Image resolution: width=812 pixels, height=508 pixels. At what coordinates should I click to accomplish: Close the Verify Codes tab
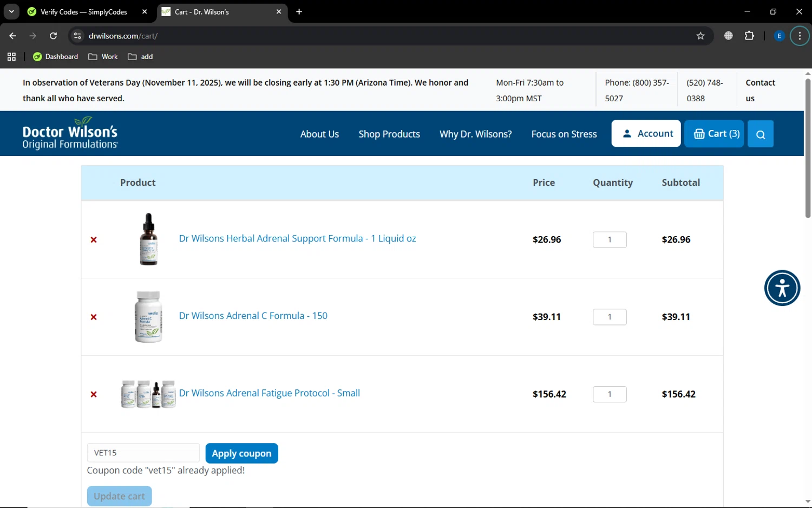coord(145,11)
